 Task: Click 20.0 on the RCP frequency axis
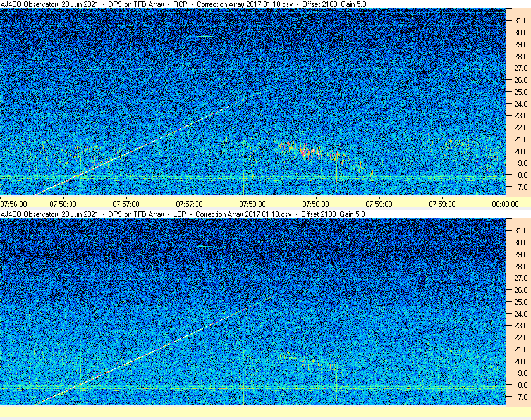tap(521, 151)
